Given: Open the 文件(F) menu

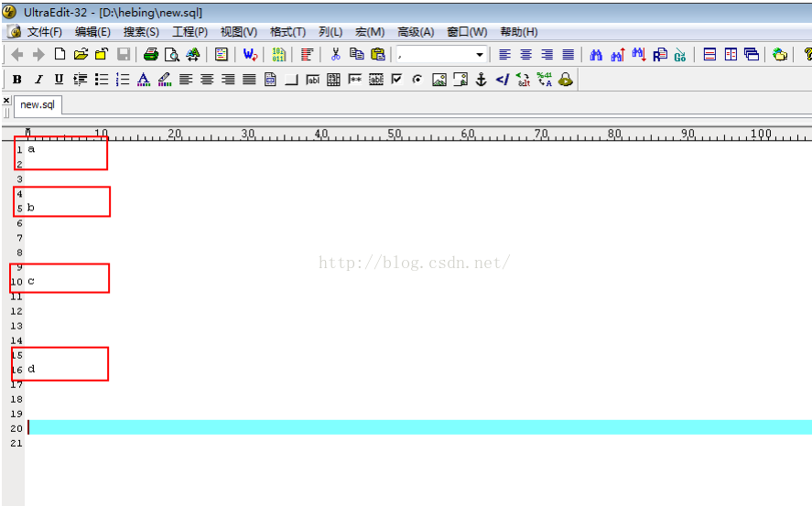Looking at the screenshot, I should (x=45, y=32).
